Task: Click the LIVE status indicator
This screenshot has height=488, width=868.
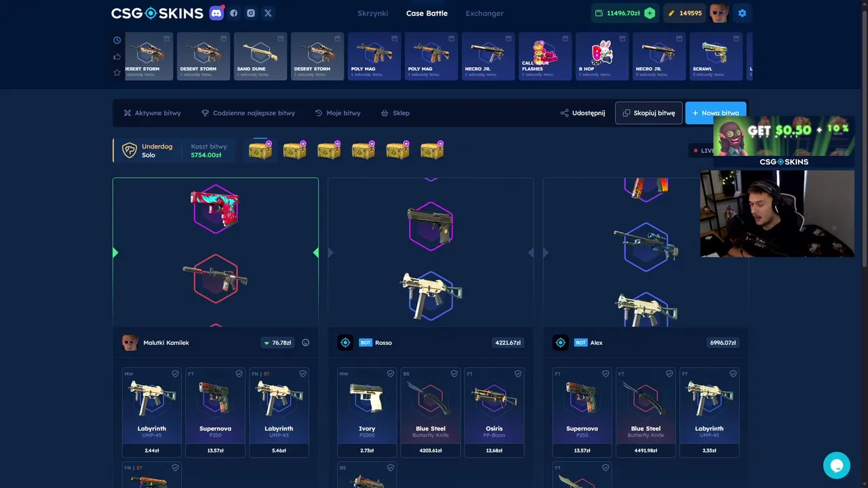Action: click(x=703, y=150)
